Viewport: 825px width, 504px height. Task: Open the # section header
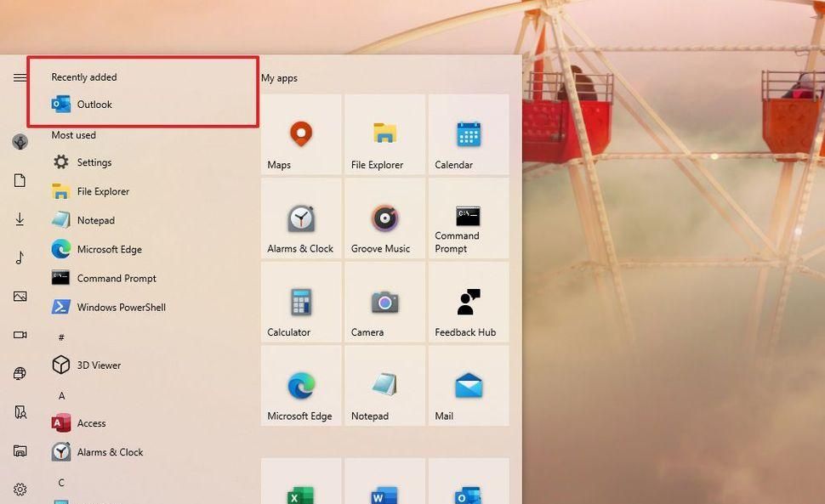coord(61,337)
